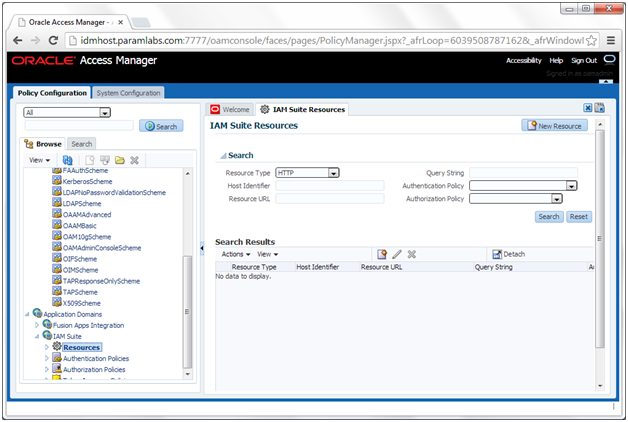
Task: Click the left pane search text field
Action: coord(79,126)
